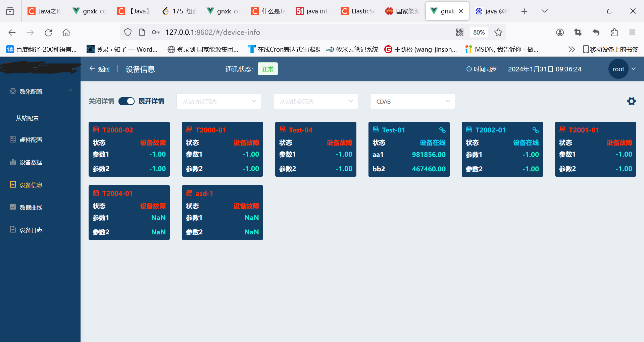Click the 981856.00 value on the Test-01 card
This screenshot has width=644, height=342.
[429, 155]
